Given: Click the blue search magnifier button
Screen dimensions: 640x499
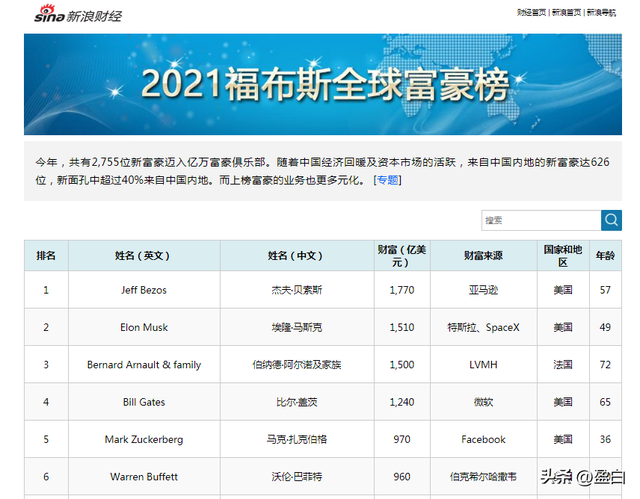Looking at the screenshot, I should pos(611,220).
